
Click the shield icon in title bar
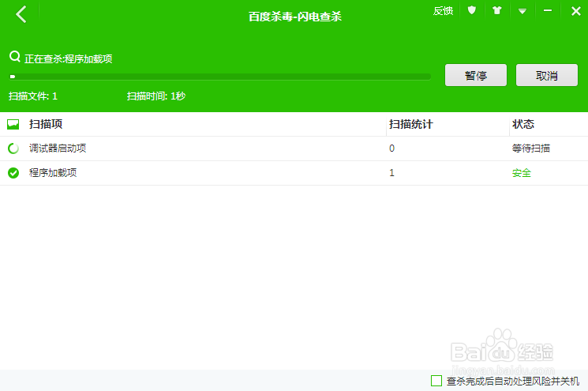point(472,10)
